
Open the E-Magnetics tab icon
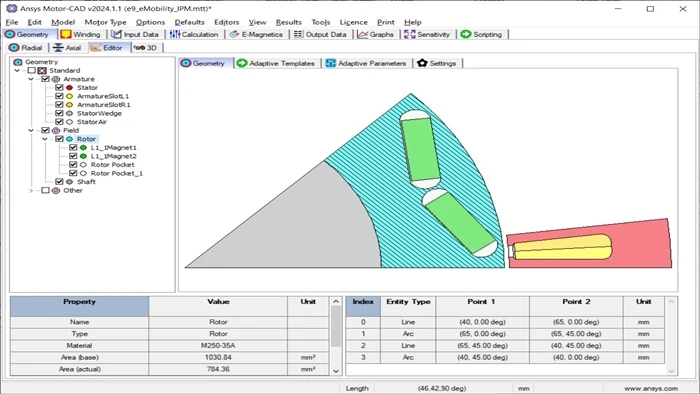click(x=234, y=34)
